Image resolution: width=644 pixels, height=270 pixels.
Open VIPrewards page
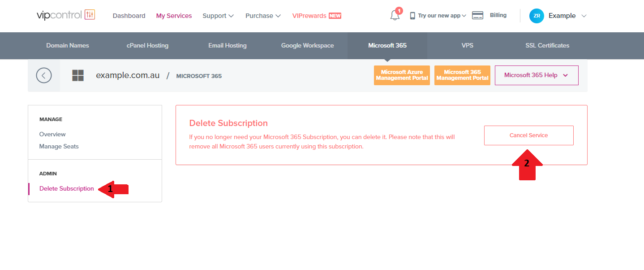309,16
